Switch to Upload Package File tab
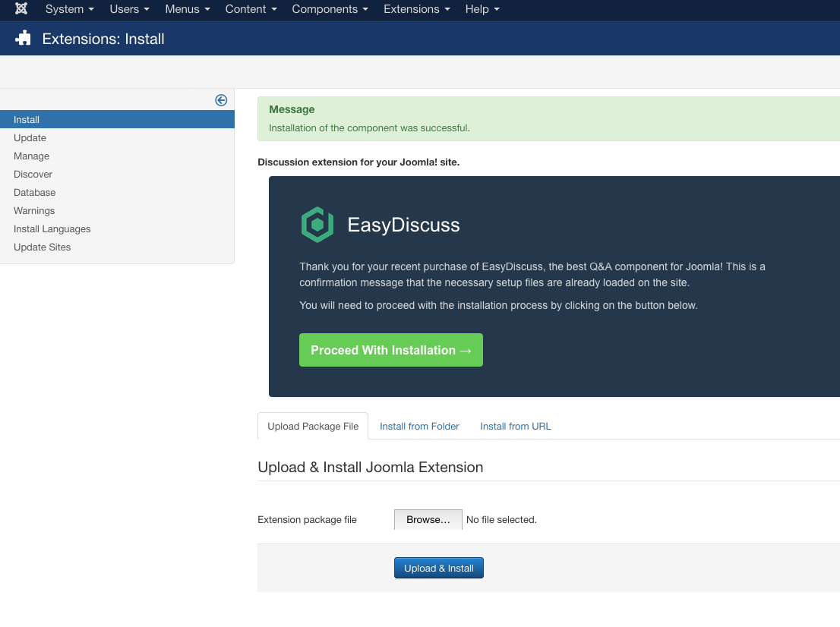840x627 pixels. click(313, 426)
